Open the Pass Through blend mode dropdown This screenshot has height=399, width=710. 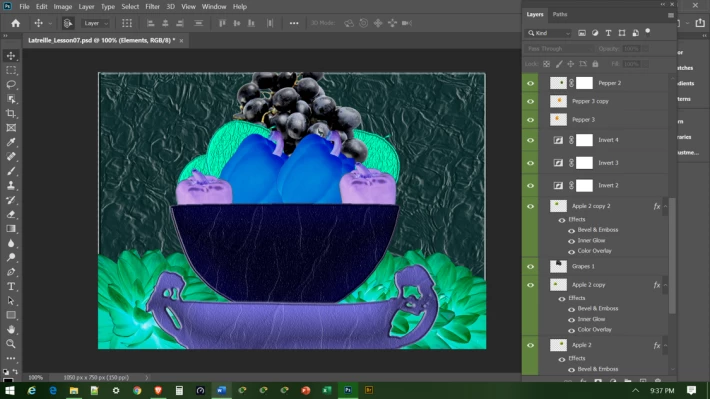[559, 48]
